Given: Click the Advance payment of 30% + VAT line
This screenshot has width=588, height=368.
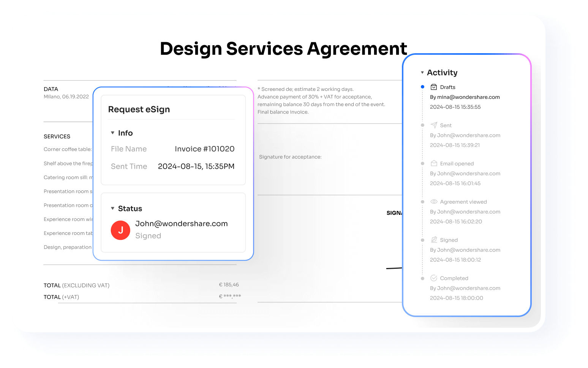Looking at the screenshot, I should coord(315,97).
